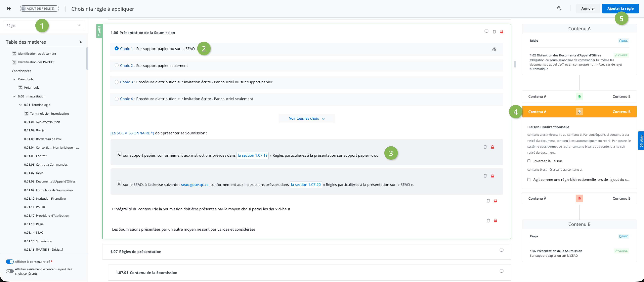Open comment icon for 1.07 Règles de présentation
Image resolution: width=644 pixels, height=282 pixels.
tap(501, 250)
